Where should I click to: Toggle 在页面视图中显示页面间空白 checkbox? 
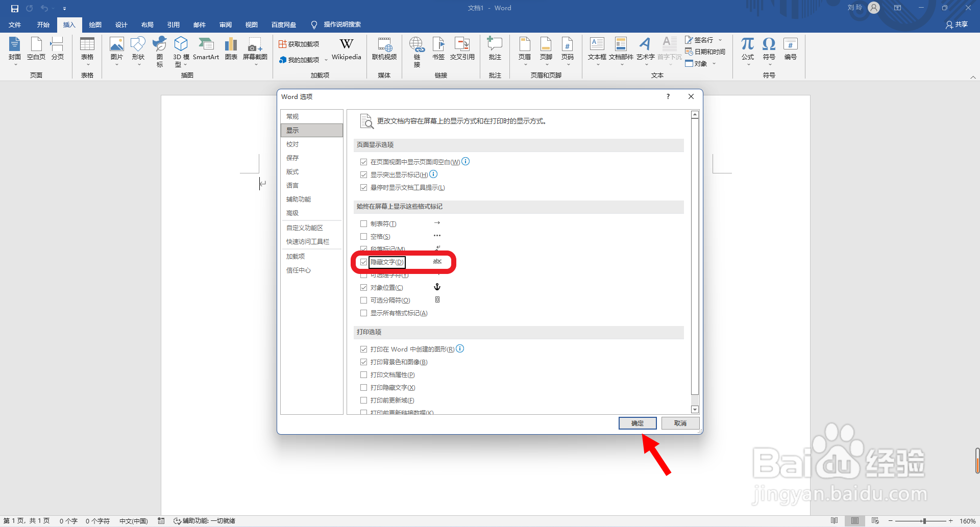pos(364,162)
